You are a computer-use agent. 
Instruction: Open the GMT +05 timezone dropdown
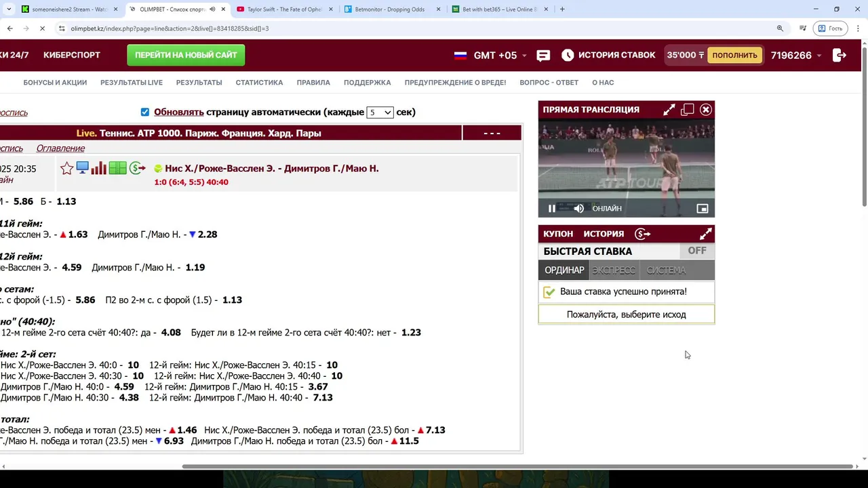[500, 56]
